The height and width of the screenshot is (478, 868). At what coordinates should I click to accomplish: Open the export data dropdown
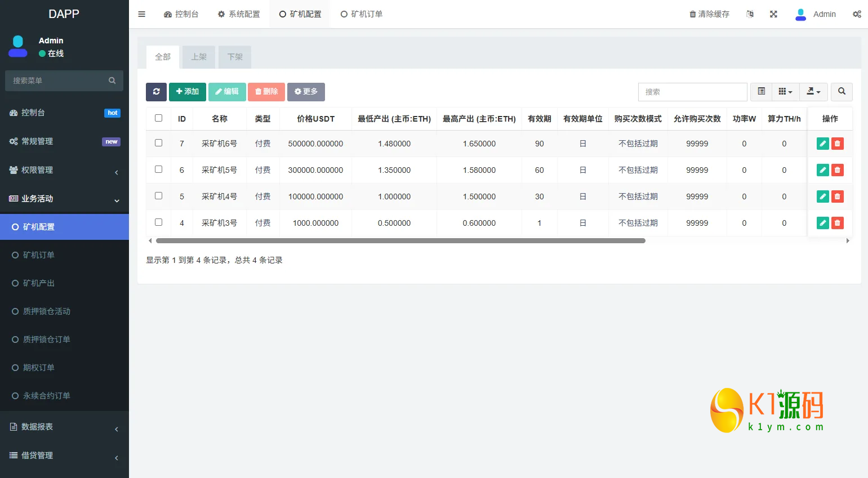pyautogui.click(x=813, y=92)
